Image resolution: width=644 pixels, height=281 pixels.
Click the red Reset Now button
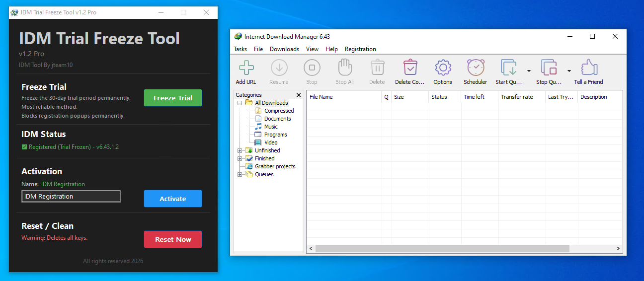173,239
